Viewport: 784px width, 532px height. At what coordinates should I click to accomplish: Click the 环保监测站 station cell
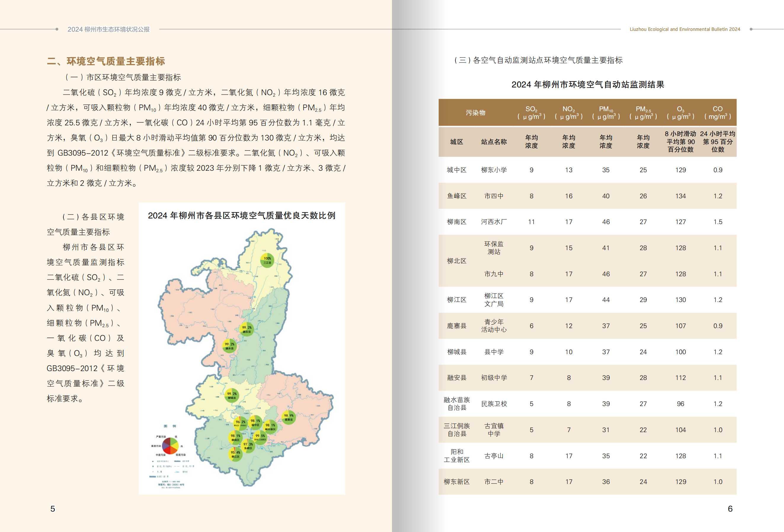(494, 248)
